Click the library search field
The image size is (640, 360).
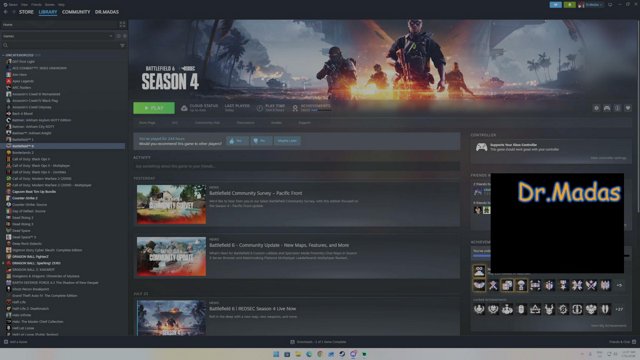[x=60, y=45]
